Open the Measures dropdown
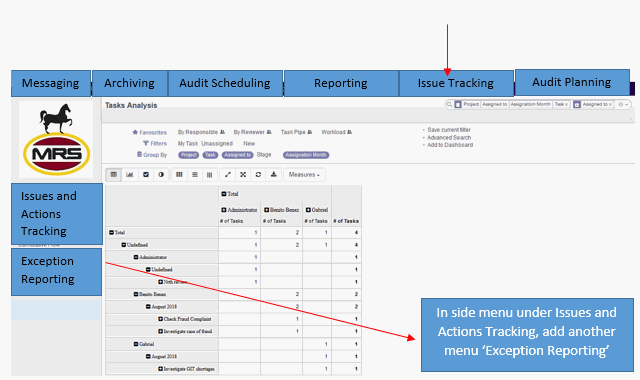Viewport: 640px width, 380px height. pyautogui.click(x=304, y=175)
